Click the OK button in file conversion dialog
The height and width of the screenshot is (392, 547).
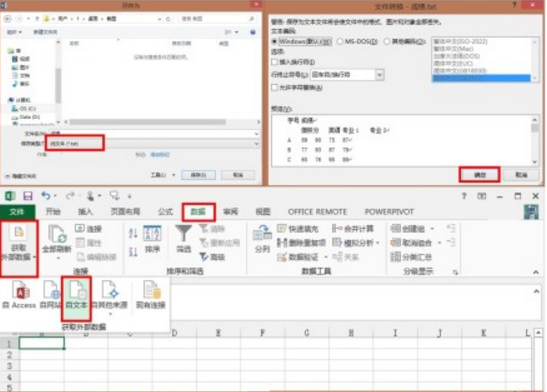pos(480,175)
